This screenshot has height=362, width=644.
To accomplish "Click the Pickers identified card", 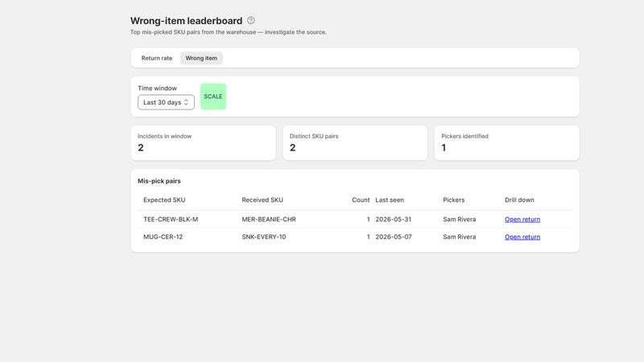I will pyautogui.click(x=507, y=143).
